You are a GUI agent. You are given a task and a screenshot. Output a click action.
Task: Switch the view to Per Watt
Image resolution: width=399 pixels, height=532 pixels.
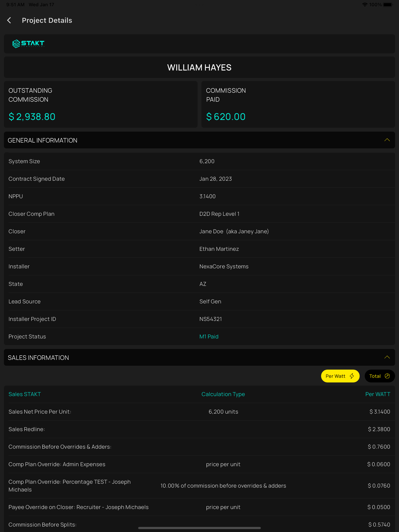pyautogui.click(x=340, y=376)
